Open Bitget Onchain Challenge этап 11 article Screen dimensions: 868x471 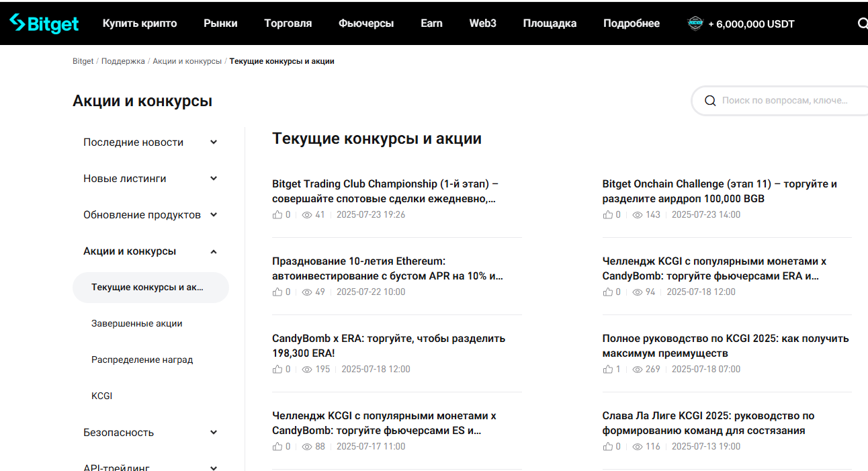pos(720,191)
